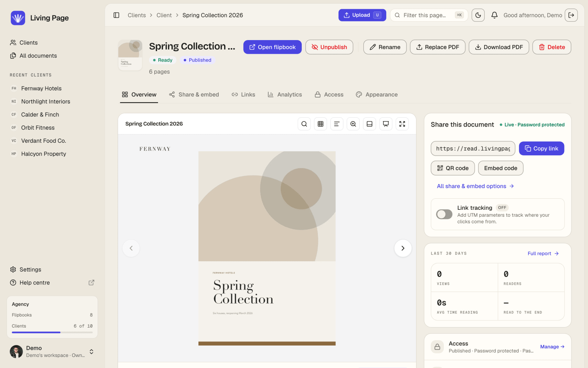This screenshot has height=368, width=588.
Task: Open search in flipbook viewer toolbar
Action: 304,124
